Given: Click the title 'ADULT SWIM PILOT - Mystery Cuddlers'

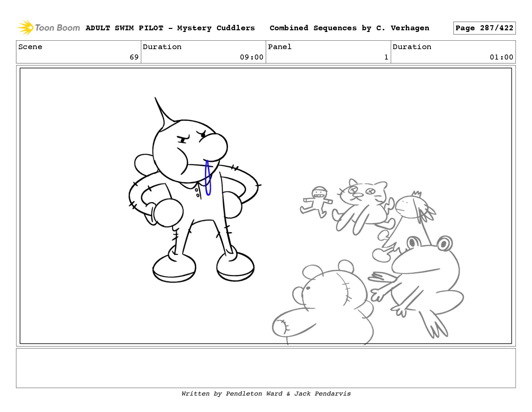Looking at the screenshot, I should 170,28.
